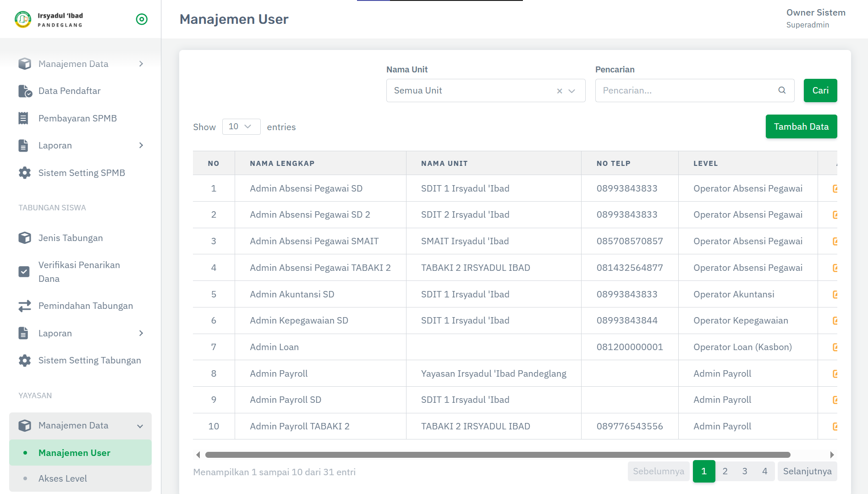Click the search magnifier icon in Pencarian
The image size is (868, 494).
click(x=782, y=90)
